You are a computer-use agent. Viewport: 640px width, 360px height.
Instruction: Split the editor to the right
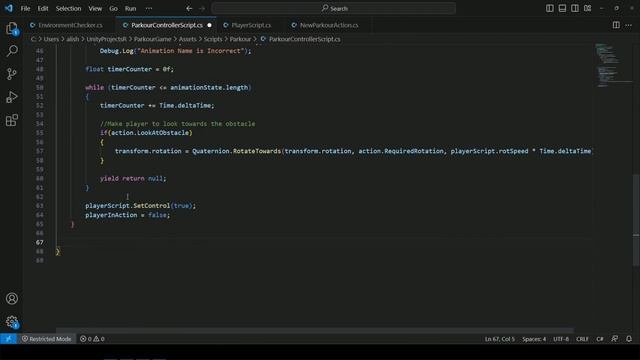(x=616, y=25)
